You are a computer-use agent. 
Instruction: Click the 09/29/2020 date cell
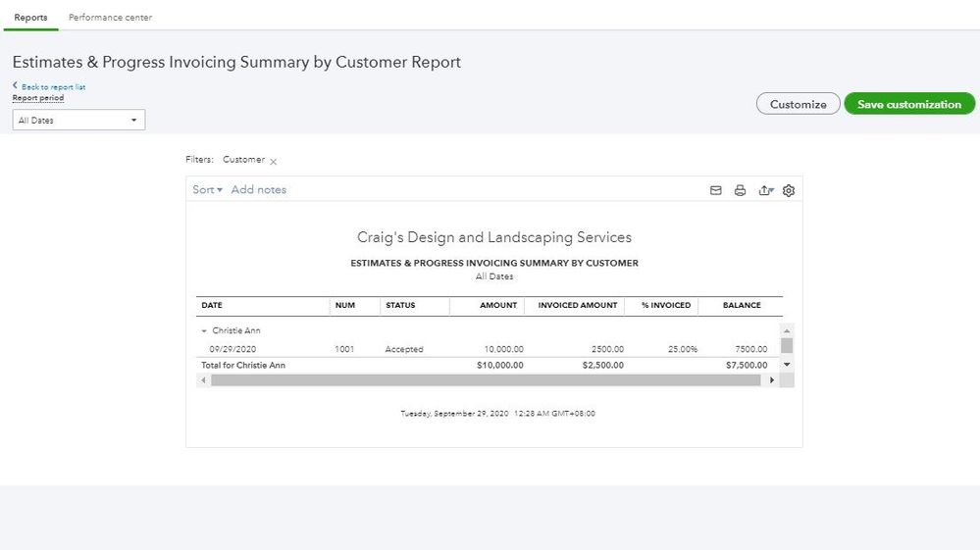click(x=232, y=349)
